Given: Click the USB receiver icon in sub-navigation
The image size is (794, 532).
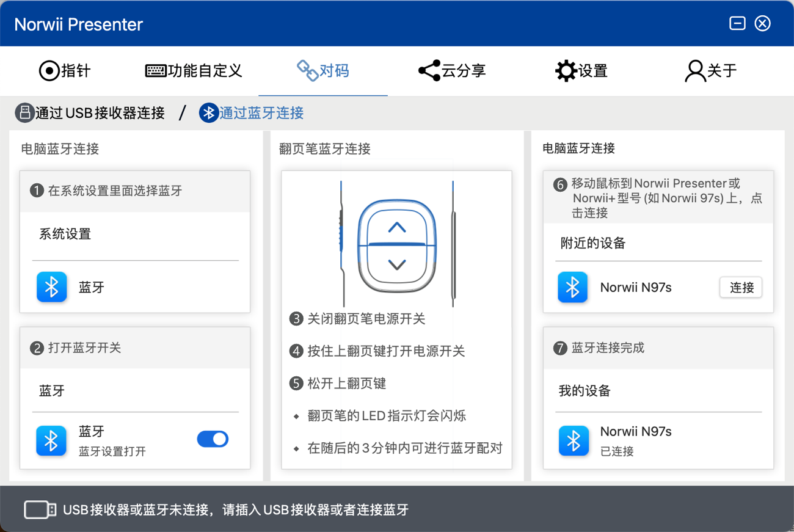Looking at the screenshot, I should 24,113.
